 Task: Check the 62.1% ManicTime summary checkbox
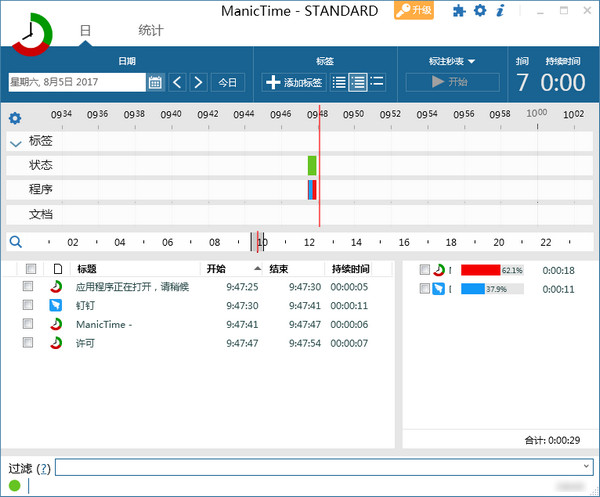pos(425,270)
